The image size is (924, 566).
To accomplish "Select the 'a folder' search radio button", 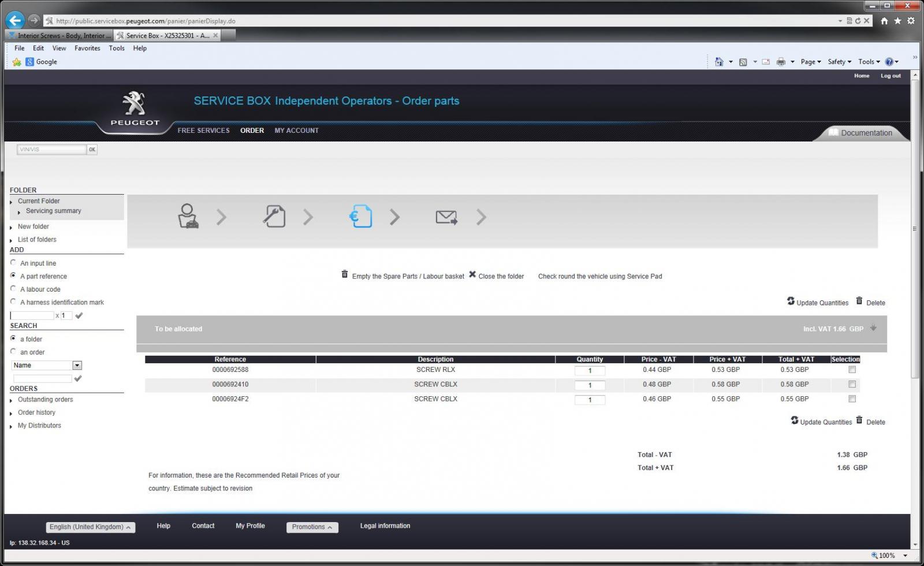I will pos(13,338).
